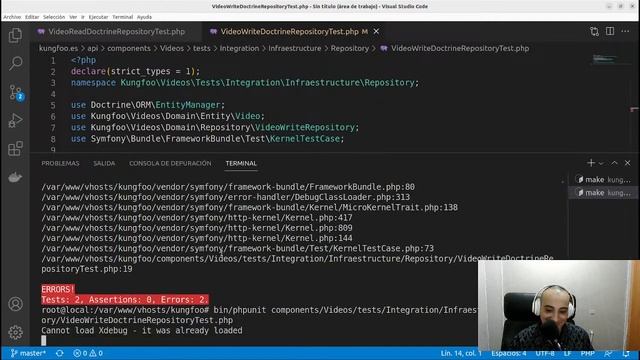Maximize the panel with the up chevron
Screen dimensions: 640x360
click(614, 163)
